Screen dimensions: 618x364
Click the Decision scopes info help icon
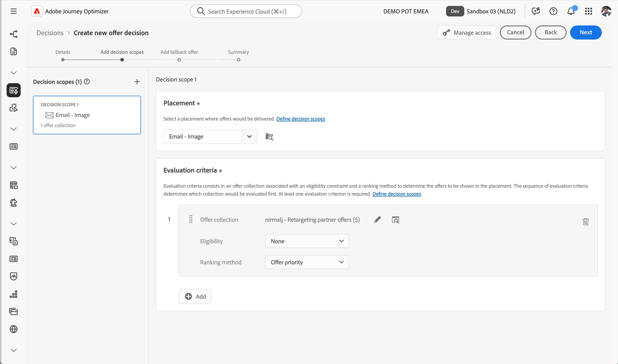87,81
